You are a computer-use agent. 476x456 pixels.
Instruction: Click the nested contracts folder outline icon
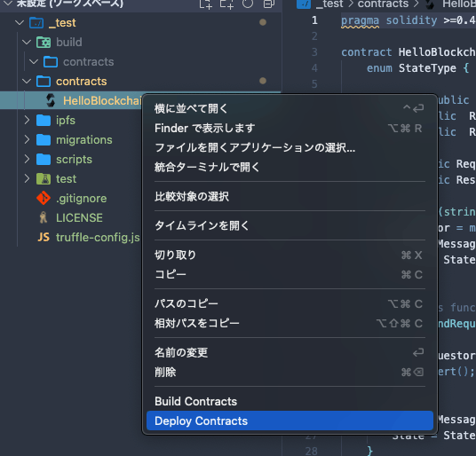coord(51,62)
